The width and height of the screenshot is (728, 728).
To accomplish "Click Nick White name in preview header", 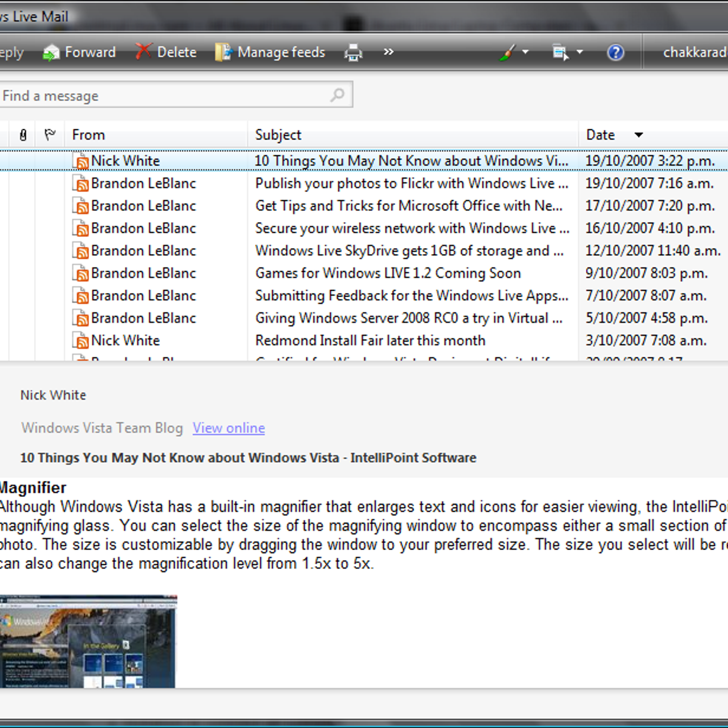I will [53, 395].
